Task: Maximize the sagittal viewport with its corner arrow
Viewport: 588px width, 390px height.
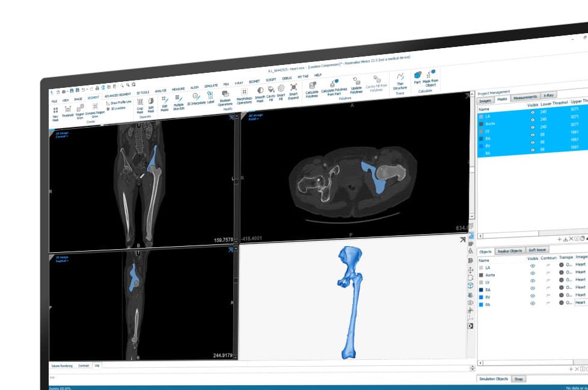Action: (x=231, y=250)
